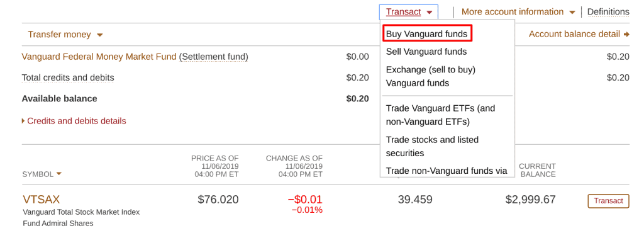Open Vanguard Federal Money Market Fund link

point(99,57)
